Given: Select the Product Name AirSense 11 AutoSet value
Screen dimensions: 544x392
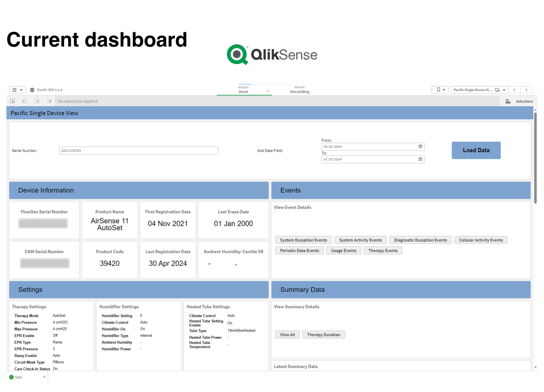Looking at the screenshot, I should click(110, 224).
